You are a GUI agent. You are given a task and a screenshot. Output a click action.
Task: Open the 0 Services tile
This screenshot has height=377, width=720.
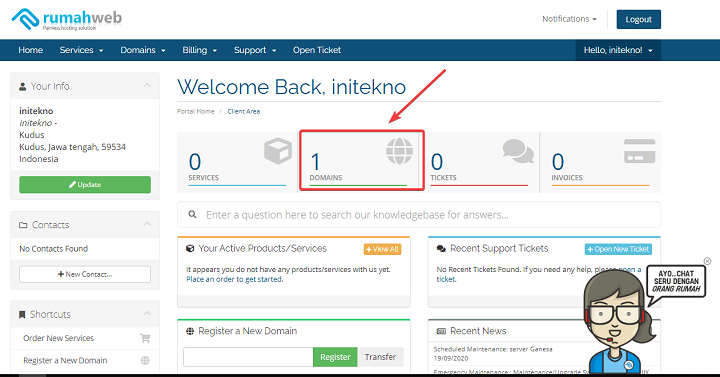pyautogui.click(x=237, y=162)
